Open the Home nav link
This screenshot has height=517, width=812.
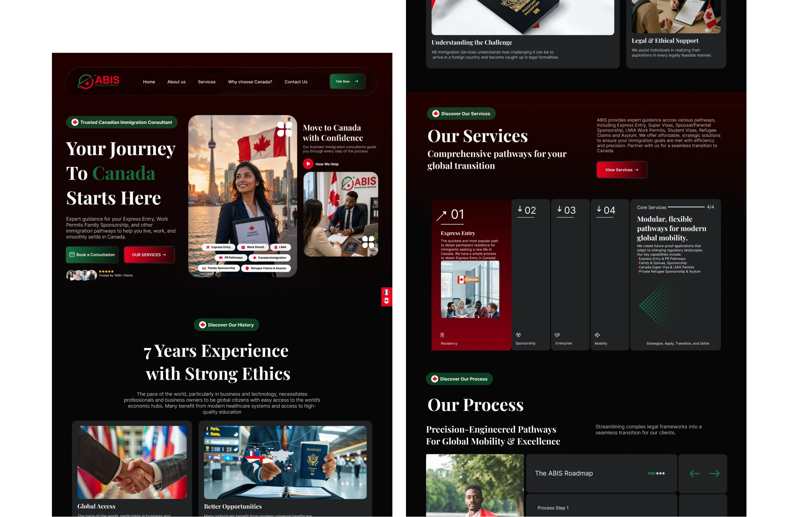[x=149, y=82]
